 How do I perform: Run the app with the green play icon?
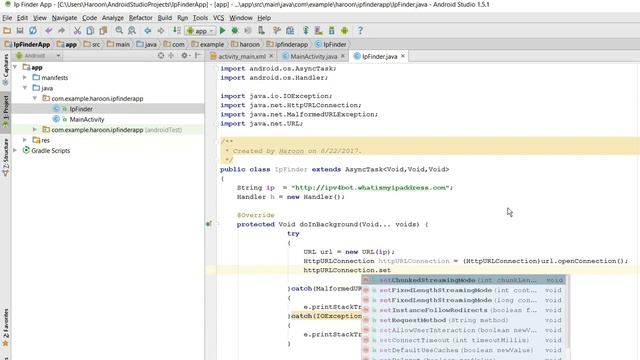click(222, 31)
